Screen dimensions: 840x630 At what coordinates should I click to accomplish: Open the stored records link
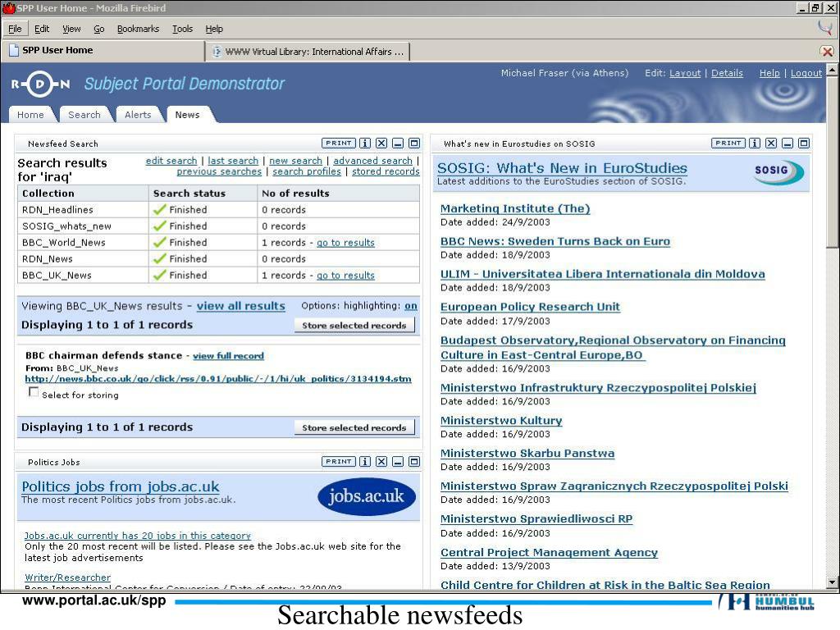[x=386, y=171]
